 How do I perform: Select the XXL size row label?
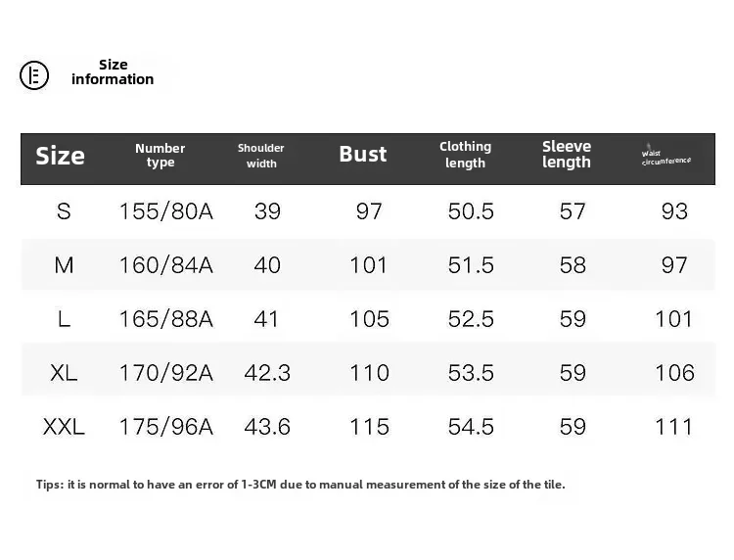(x=64, y=427)
